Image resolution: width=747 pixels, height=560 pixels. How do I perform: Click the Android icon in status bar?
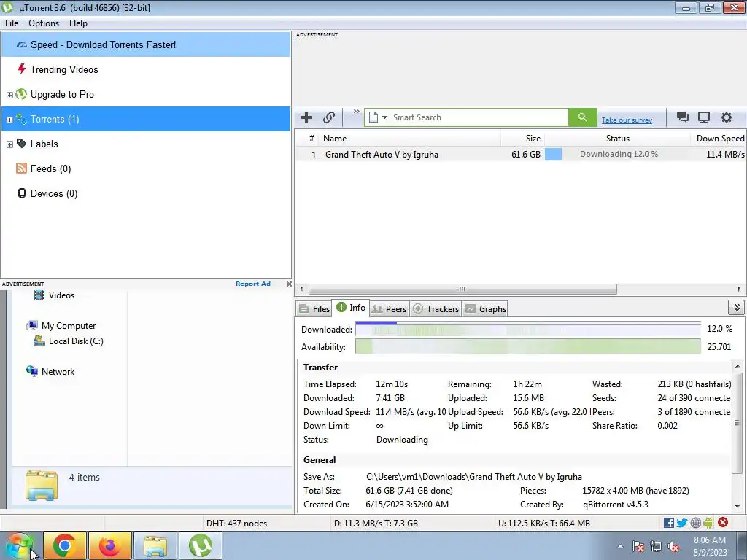point(708,523)
